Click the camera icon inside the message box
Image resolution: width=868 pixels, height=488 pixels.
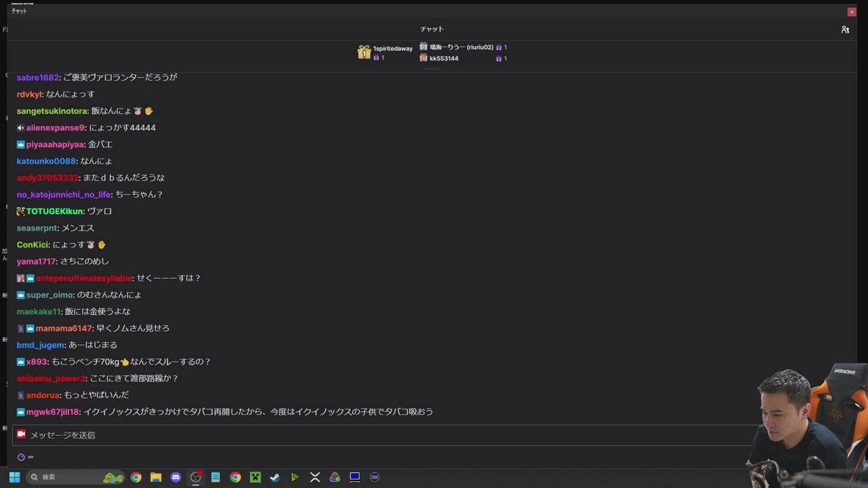point(21,434)
